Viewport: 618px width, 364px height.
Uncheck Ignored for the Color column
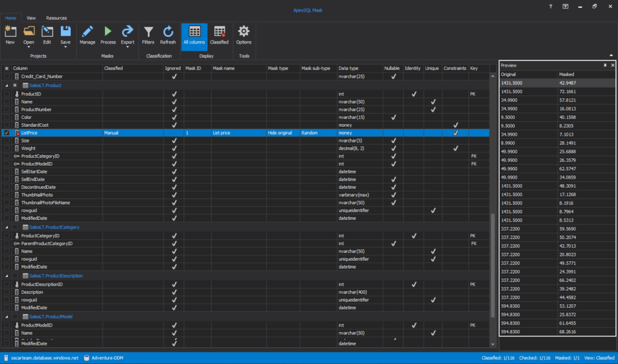click(x=174, y=117)
